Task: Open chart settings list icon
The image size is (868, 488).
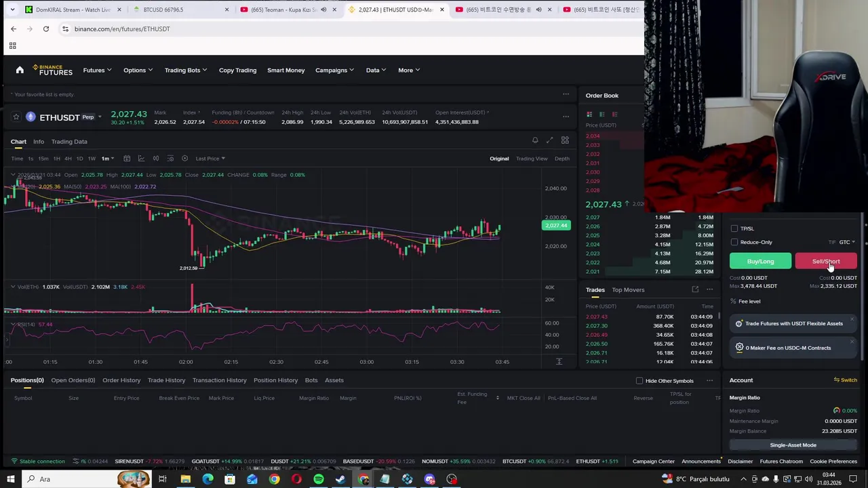Action: [170, 159]
